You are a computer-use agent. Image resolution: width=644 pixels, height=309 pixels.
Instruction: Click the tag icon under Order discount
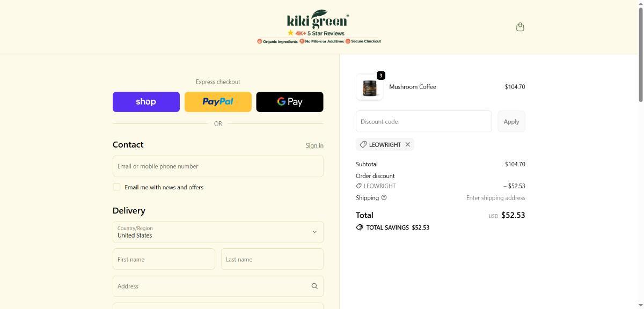coord(358,186)
